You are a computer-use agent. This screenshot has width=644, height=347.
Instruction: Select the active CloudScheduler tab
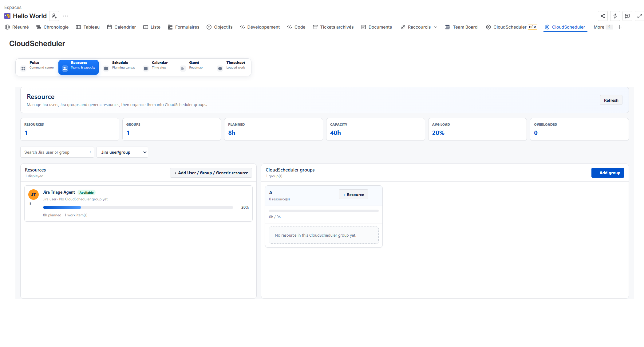pyautogui.click(x=565, y=27)
